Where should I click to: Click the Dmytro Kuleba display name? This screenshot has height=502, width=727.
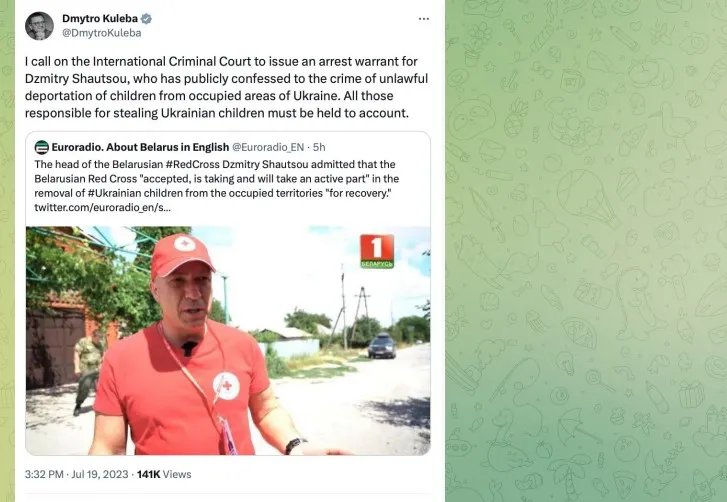(x=100, y=19)
